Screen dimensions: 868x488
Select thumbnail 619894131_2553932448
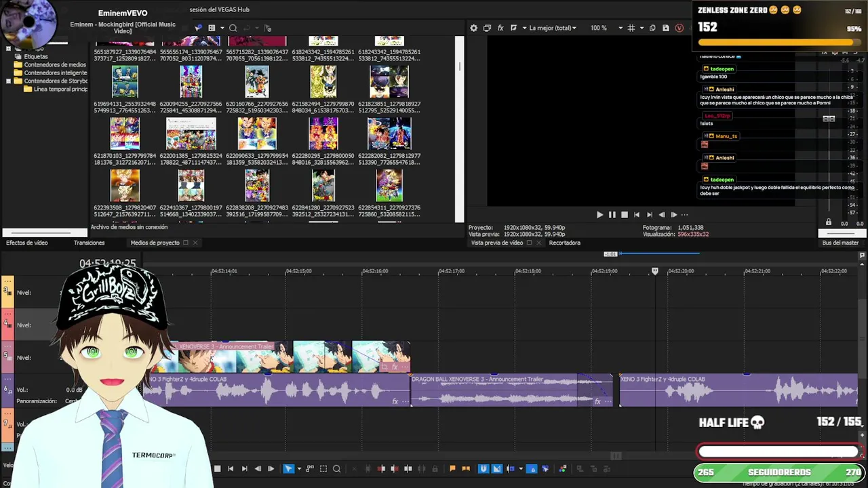(x=125, y=82)
